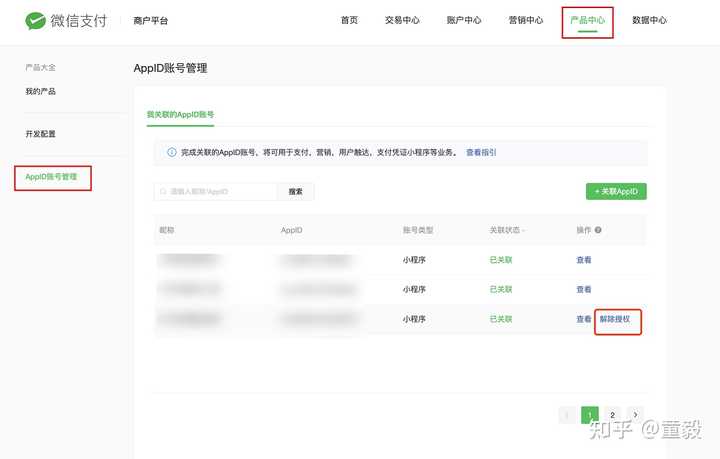Click the help icon next to 操作
This screenshot has height=459, width=720.
coord(598,230)
